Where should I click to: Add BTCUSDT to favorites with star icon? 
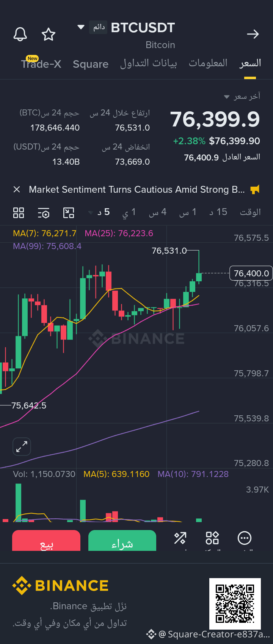pos(49,34)
